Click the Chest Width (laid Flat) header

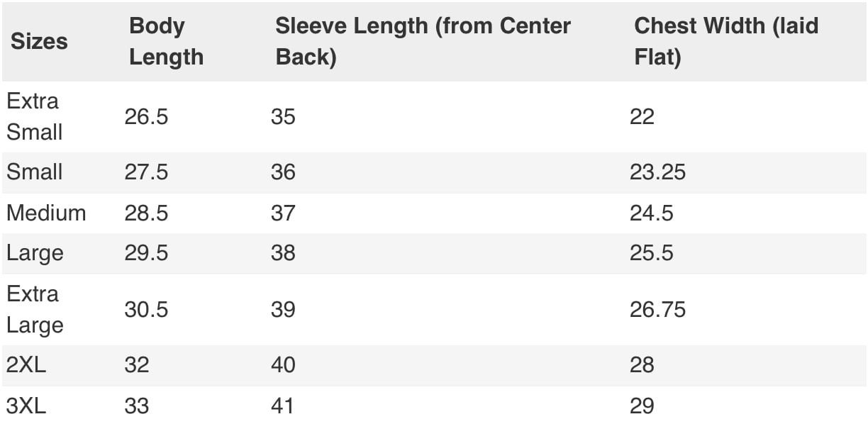[725, 41]
